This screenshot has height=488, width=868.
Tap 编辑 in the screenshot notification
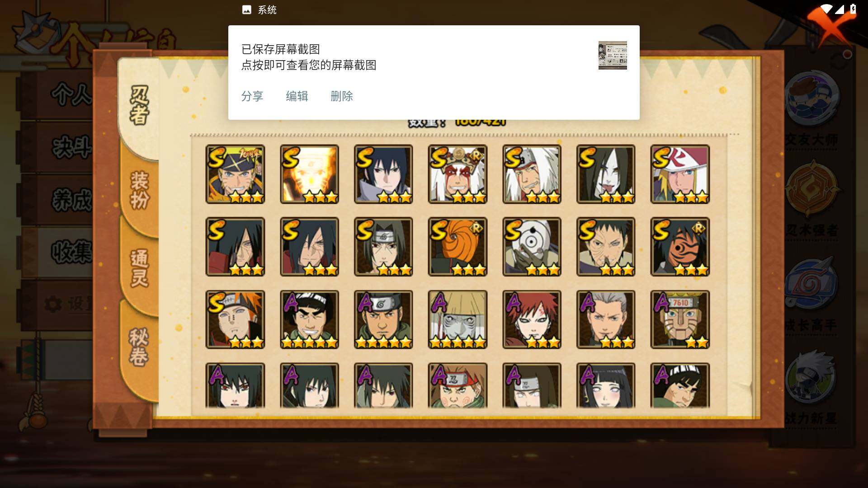[x=297, y=96]
